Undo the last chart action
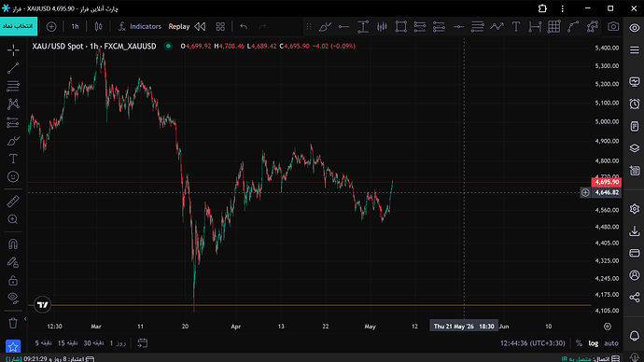Viewport: 644px width, 362px height. click(244, 27)
